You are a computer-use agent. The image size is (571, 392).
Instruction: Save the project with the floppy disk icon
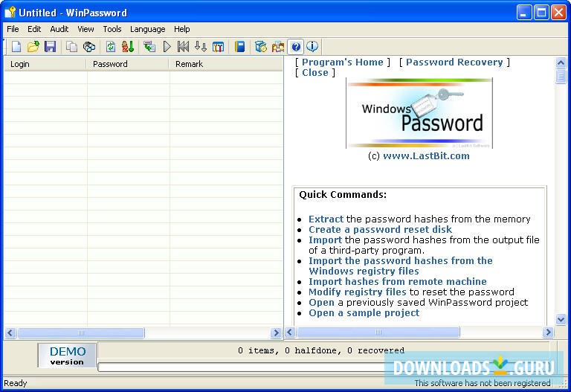click(51, 47)
